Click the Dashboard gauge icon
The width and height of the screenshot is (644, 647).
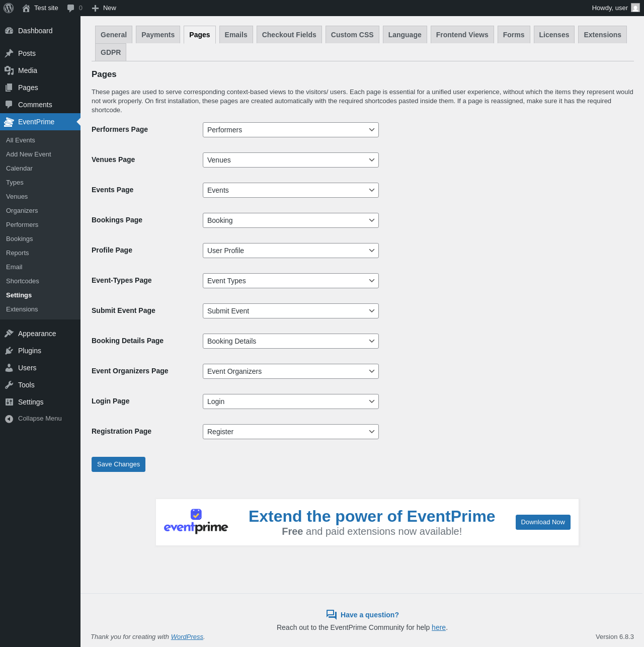coord(9,31)
